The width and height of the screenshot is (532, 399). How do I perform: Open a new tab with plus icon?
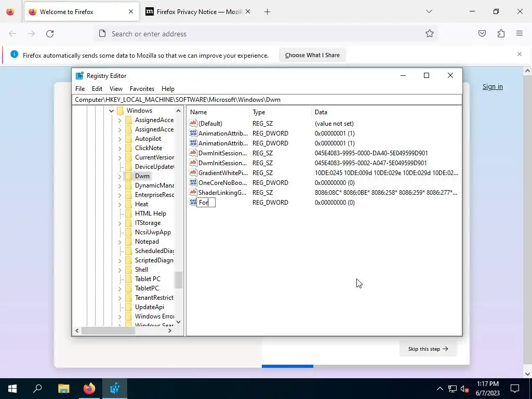[267, 12]
